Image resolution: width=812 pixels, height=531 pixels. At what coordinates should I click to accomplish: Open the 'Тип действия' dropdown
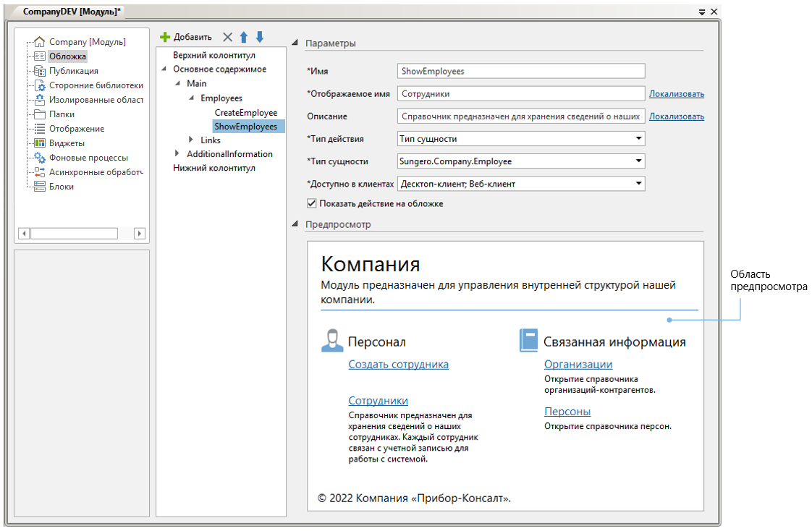(x=638, y=139)
